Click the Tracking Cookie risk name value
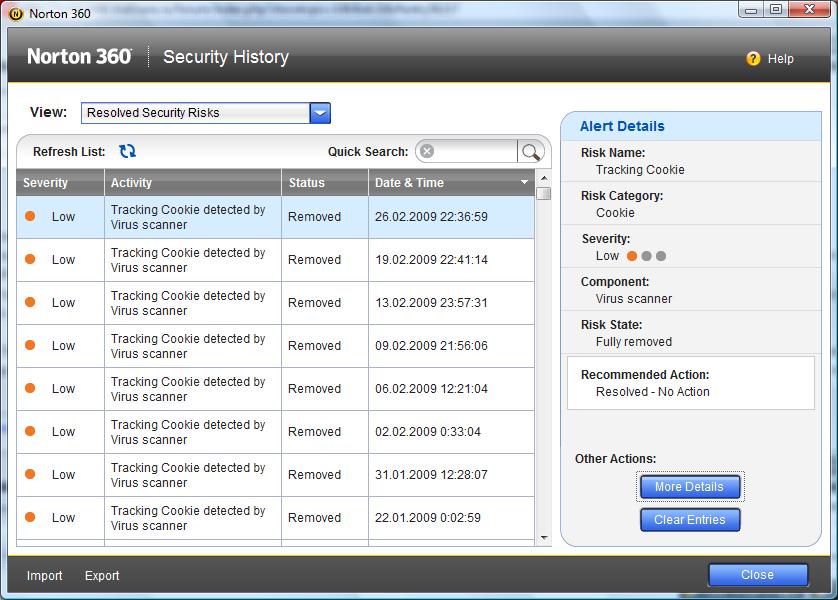 pos(640,169)
